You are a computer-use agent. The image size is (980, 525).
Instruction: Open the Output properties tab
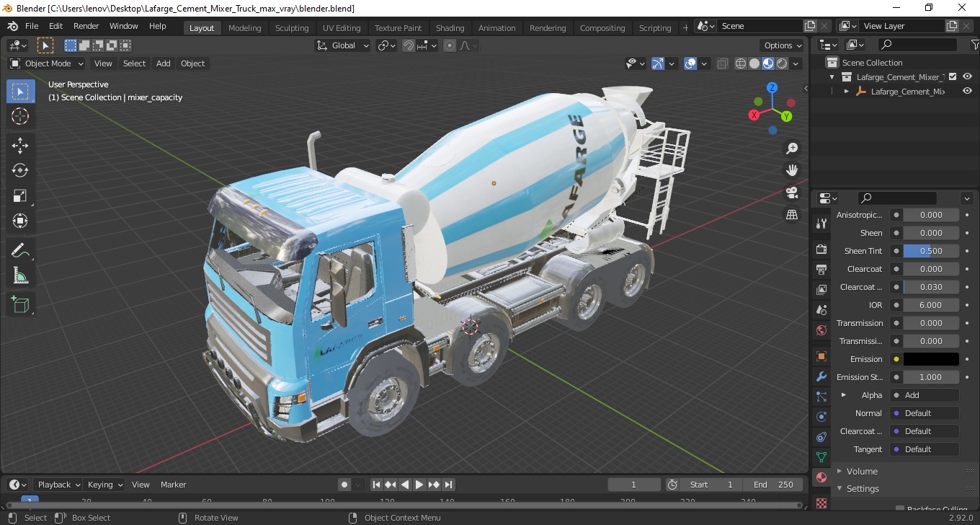click(821, 269)
